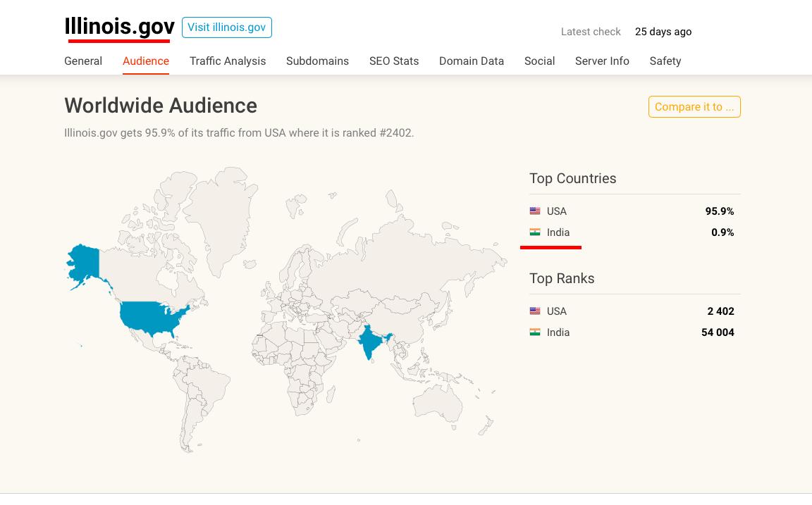Open the Domain Data tab
Screen dimensions: 812x505
(x=472, y=61)
